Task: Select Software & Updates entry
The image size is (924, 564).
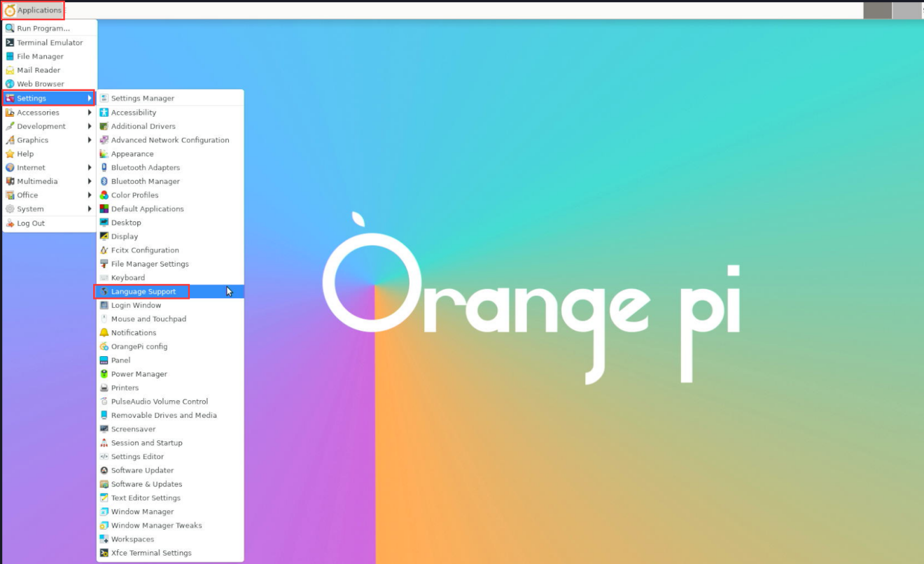Action: [170, 484]
